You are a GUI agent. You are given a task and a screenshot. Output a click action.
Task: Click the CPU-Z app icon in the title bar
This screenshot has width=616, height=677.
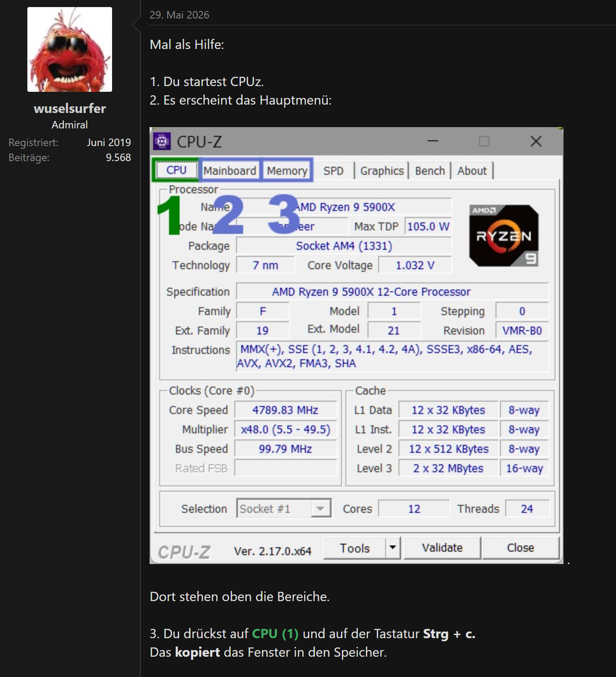162,141
